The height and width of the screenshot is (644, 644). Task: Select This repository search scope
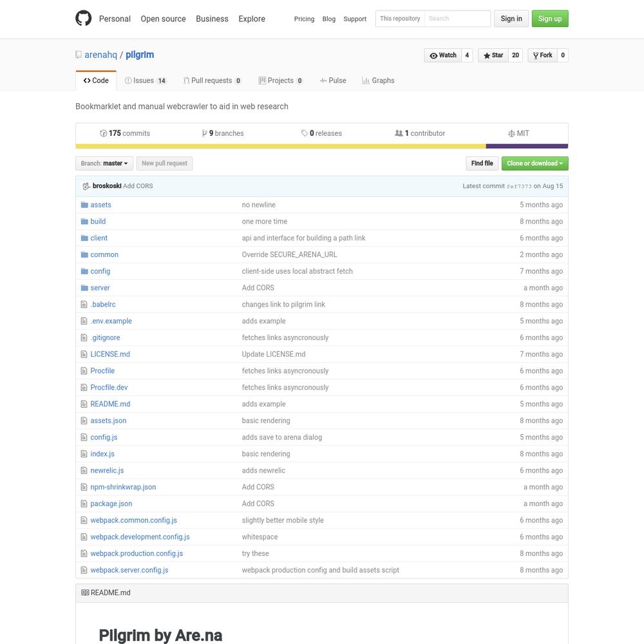(x=400, y=19)
